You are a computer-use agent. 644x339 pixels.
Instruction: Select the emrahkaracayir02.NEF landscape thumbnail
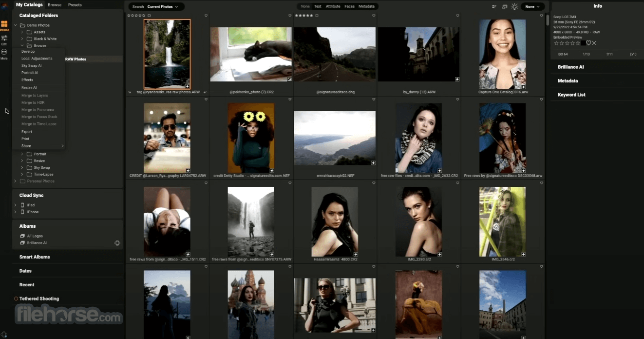[x=335, y=138]
